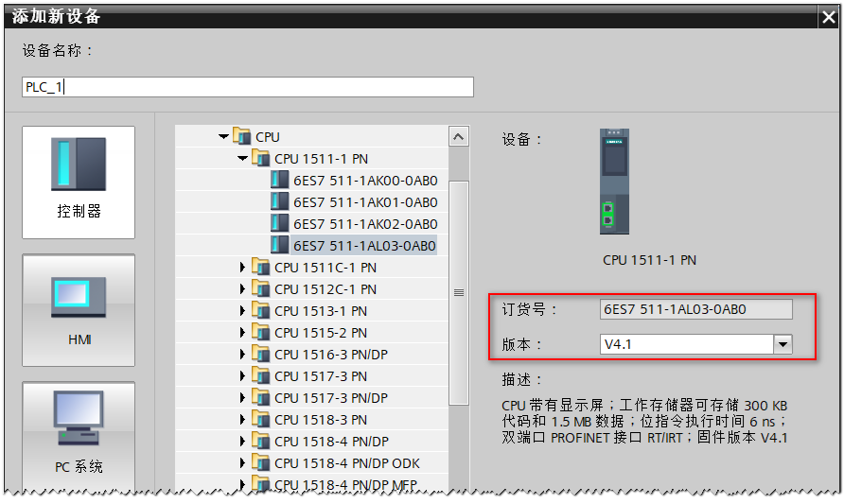Open the 版本 version dropdown arrow
This screenshot has width=844, height=504.
(x=782, y=344)
